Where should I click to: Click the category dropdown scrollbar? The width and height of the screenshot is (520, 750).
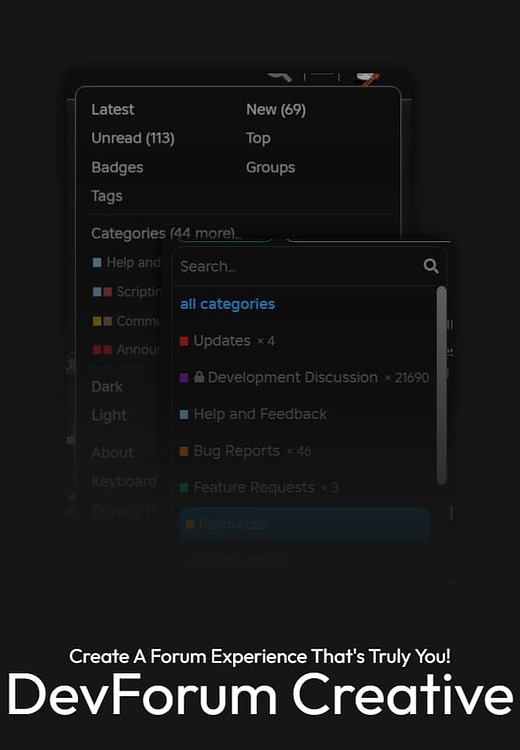coord(442,386)
